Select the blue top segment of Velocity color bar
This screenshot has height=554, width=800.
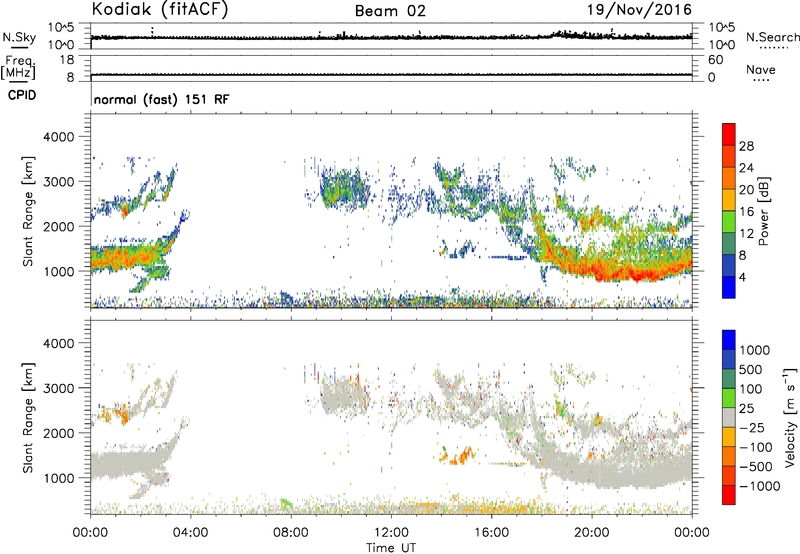pos(729,340)
